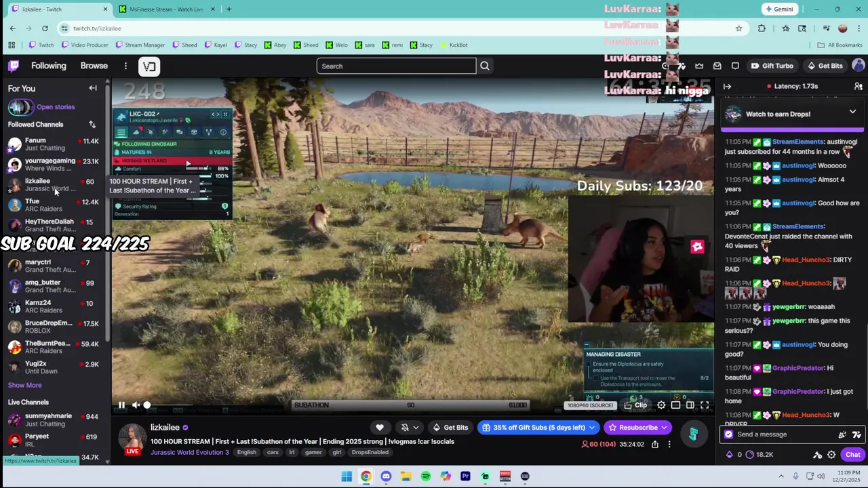The width and height of the screenshot is (868, 488).
Task: Click the search magnifier button
Action: click(x=485, y=66)
